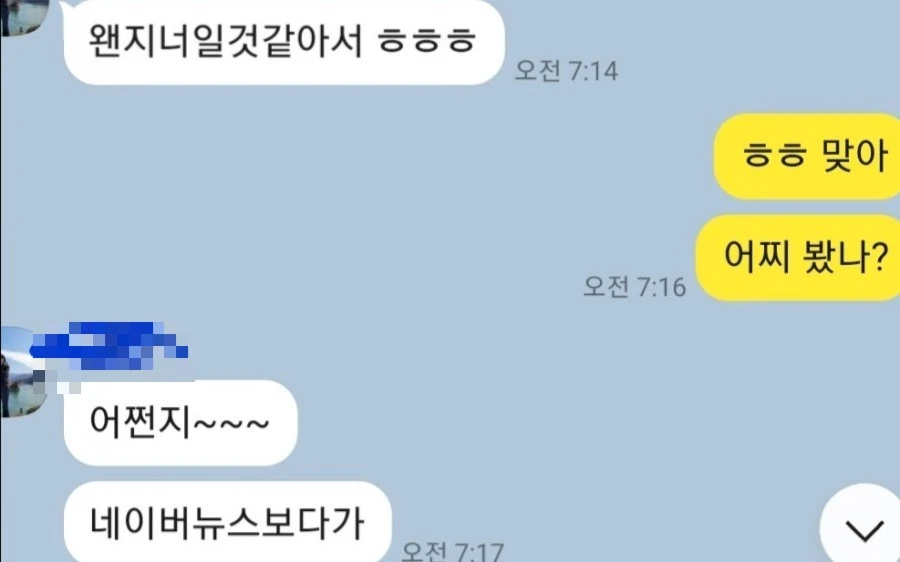
Task: Select the 네이버뉴스보다가 message bubble
Action: (x=227, y=522)
